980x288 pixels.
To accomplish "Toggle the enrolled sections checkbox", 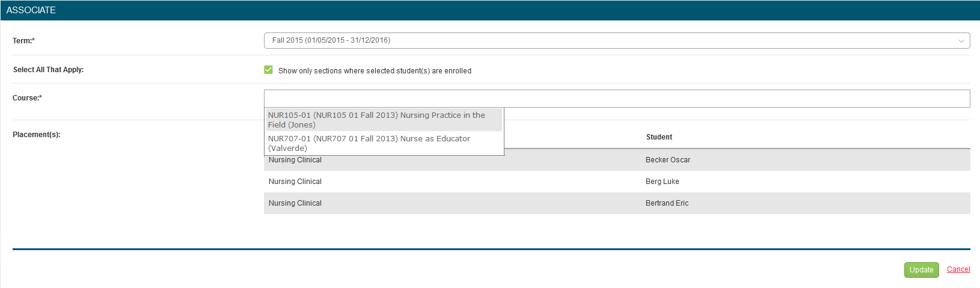I will pyautogui.click(x=268, y=70).
